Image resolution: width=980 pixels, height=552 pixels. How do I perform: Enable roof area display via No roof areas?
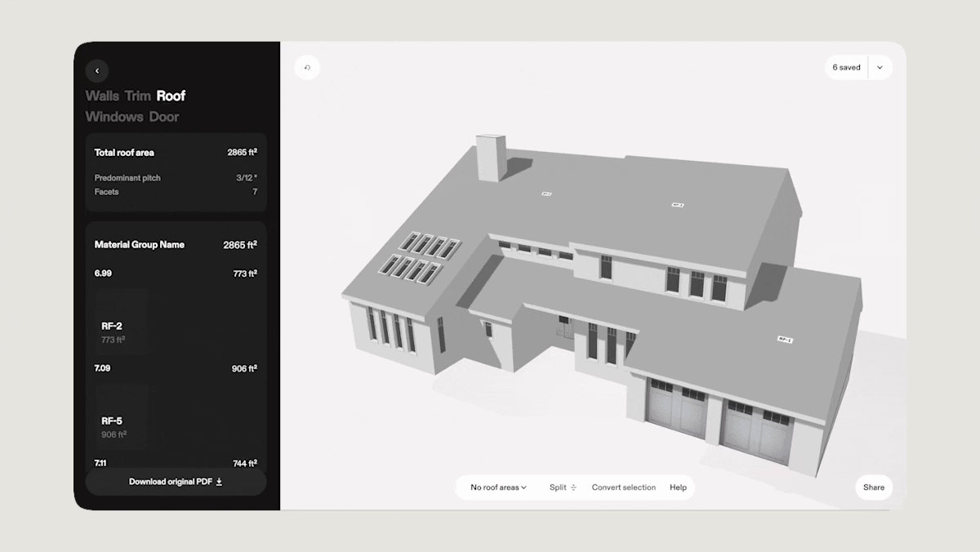[495, 487]
